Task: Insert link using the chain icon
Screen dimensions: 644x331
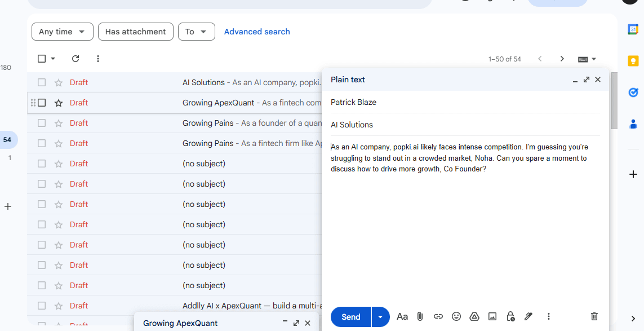Action: (438, 316)
